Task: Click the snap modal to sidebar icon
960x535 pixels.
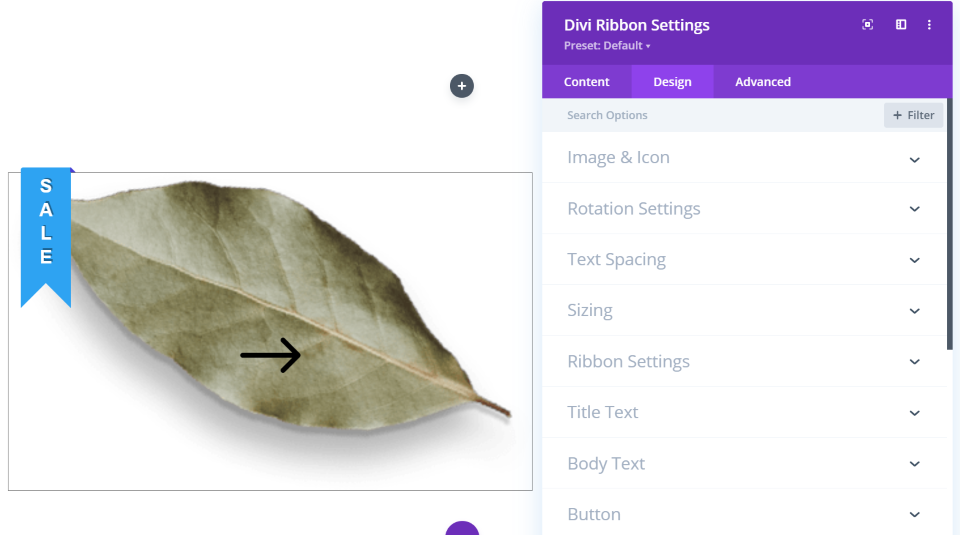Action: point(900,25)
